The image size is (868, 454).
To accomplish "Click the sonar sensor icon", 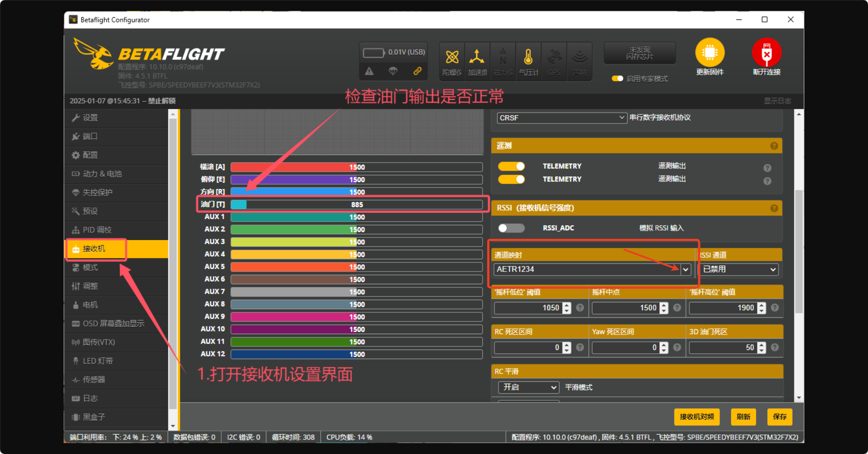I will point(579,57).
